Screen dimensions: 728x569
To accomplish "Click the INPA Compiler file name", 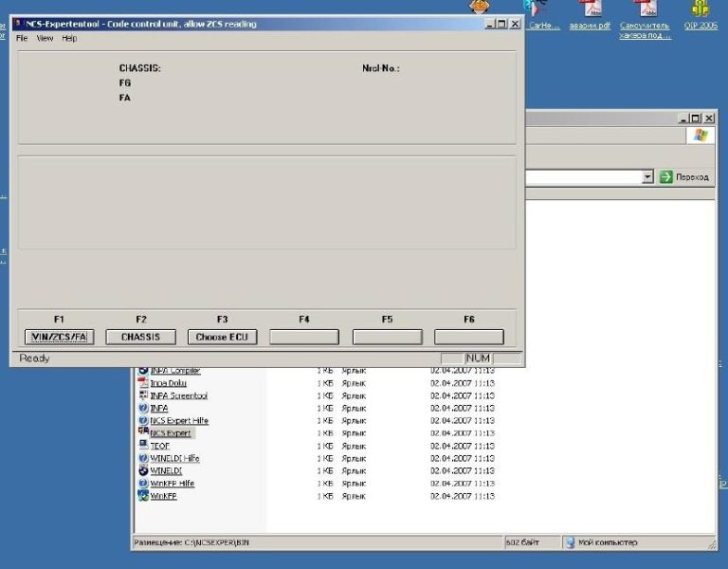I will point(175,371).
